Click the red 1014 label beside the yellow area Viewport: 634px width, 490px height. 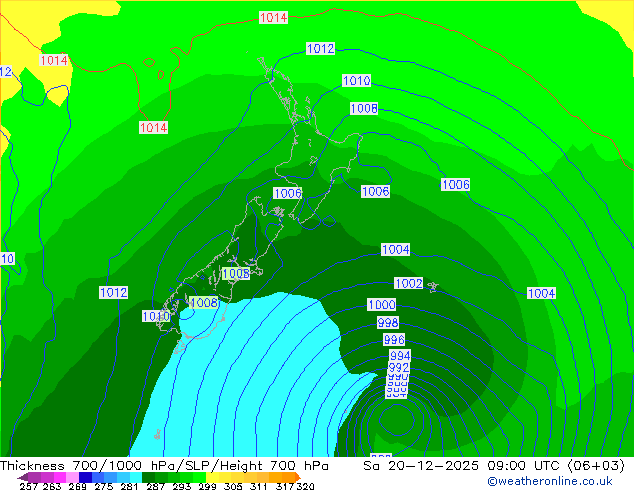[54, 60]
